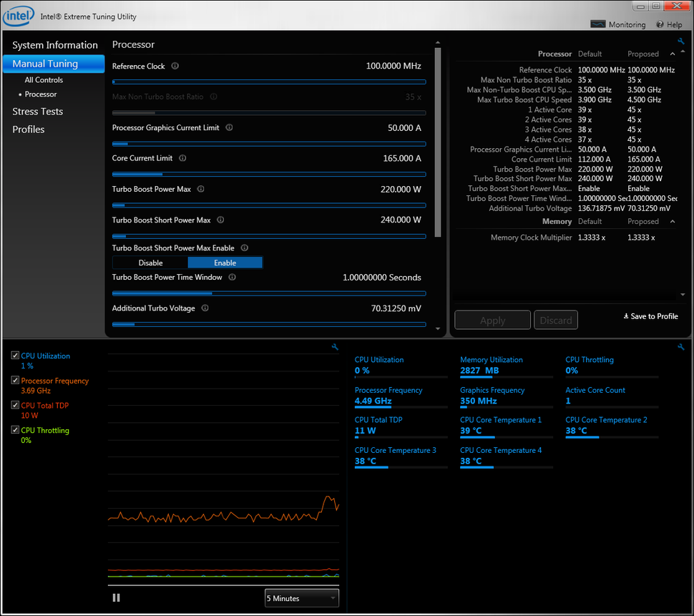Image resolution: width=694 pixels, height=616 pixels.
Task: Collapse the Processor proposed settings section
Action: (671, 53)
